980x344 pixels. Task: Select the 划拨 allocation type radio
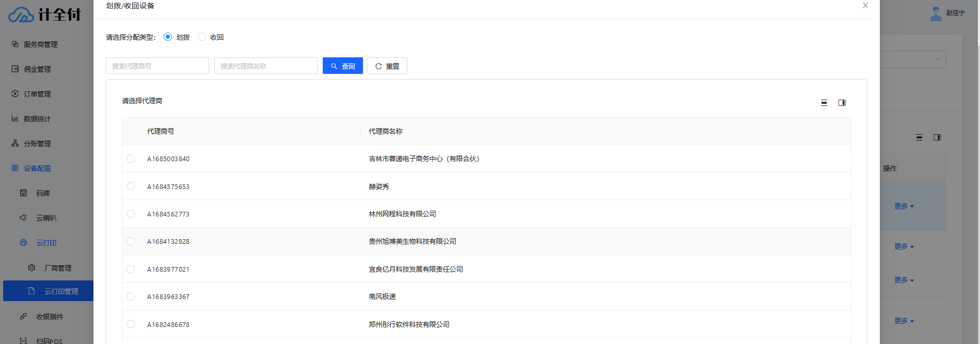tap(168, 37)
